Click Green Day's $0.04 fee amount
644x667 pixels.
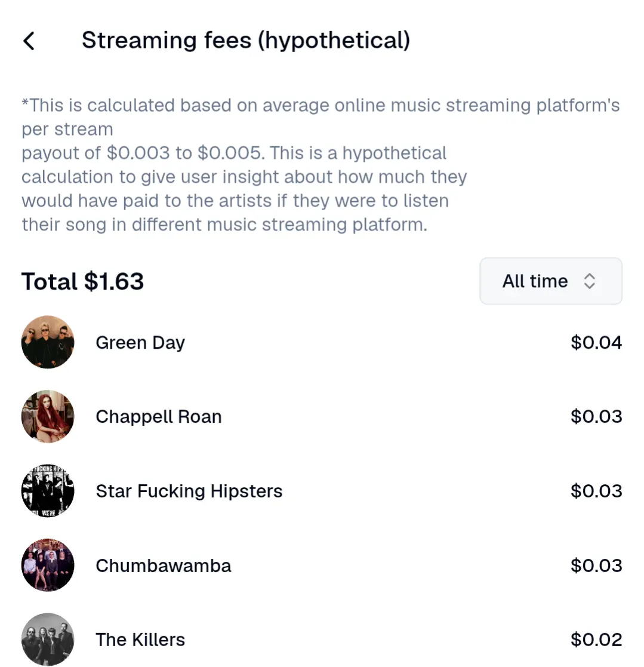point(596,343)
